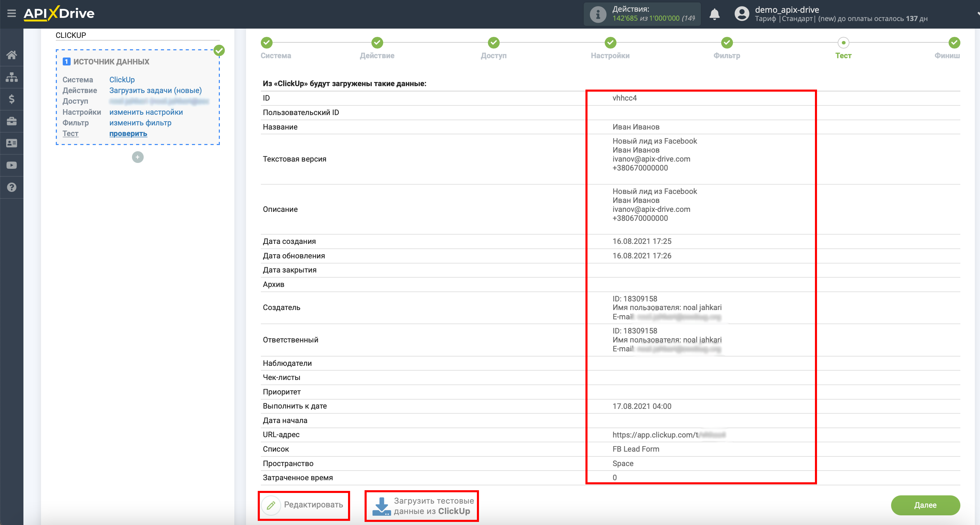Click the Наблюдатели row label

coord(287,363)
